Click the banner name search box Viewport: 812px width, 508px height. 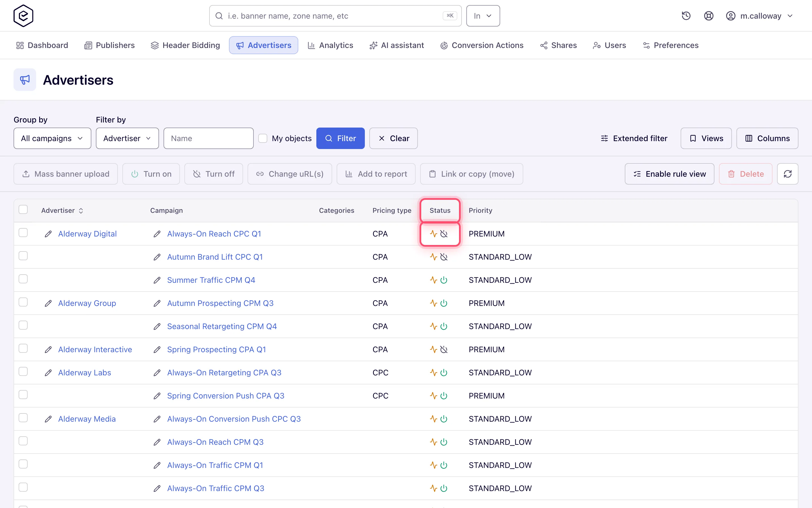coord(335,16)
